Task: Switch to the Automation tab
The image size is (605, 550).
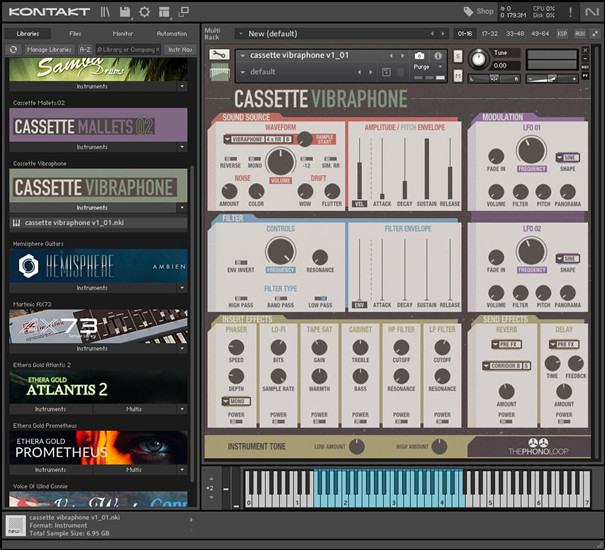Action: [x=171, y=33]
